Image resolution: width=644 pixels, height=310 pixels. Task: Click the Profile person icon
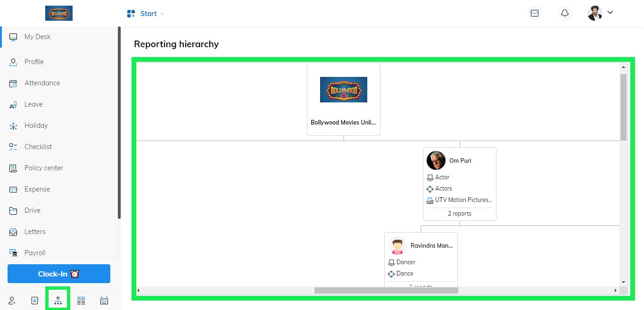click(x=13, y=62)
